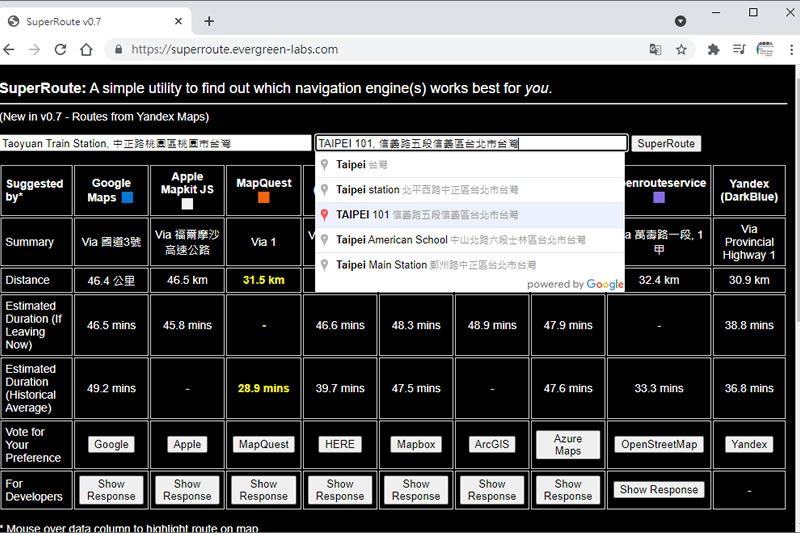Open the translate page icon
Viewport: 800px width, 533px height.
pyautogui.click(x=655, y=49)
